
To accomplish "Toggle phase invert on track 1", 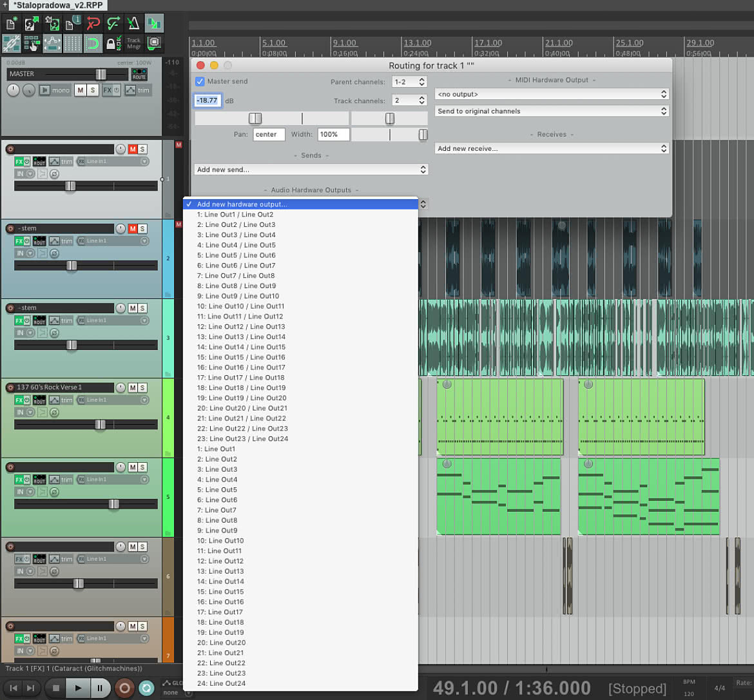I will coord(54,173).
